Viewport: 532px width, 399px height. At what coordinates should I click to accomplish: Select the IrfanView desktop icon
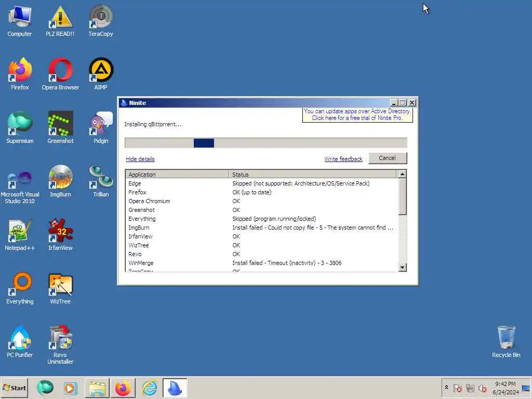tap(60, 235)
